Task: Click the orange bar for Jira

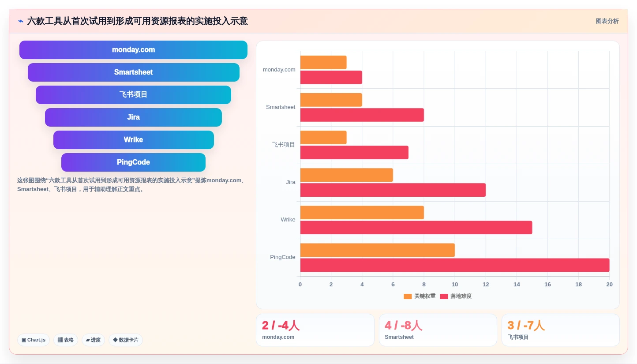Action: click(347, 175)
